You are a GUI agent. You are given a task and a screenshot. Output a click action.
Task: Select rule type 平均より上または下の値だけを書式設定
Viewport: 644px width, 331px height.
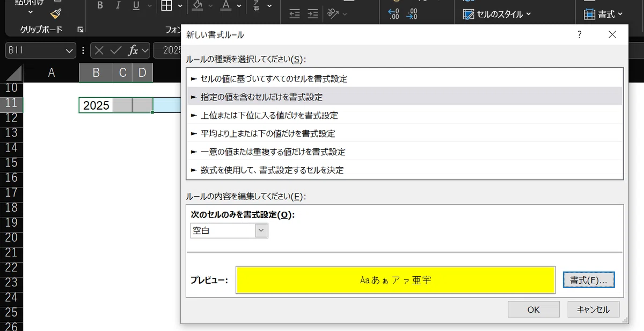tap(405, 133)
